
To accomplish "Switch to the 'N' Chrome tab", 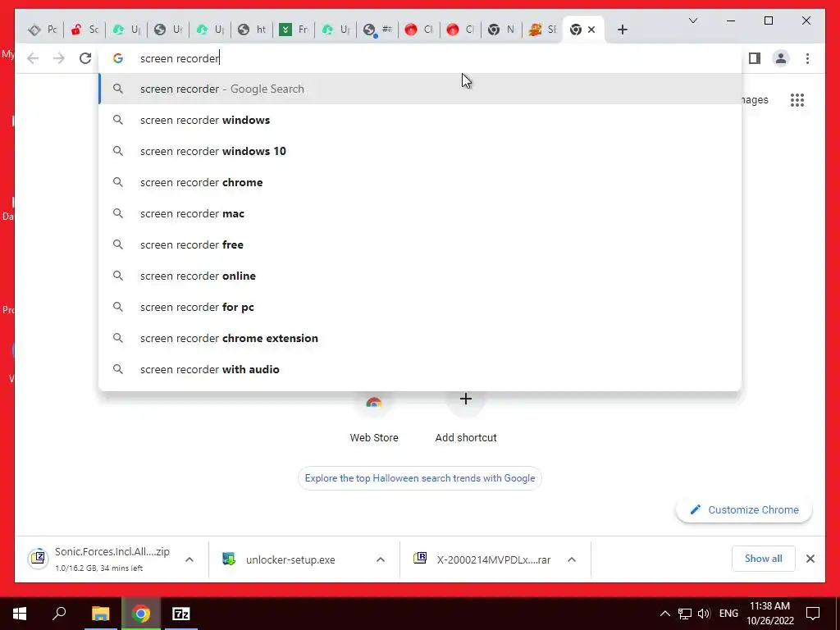I will [503, 30].
